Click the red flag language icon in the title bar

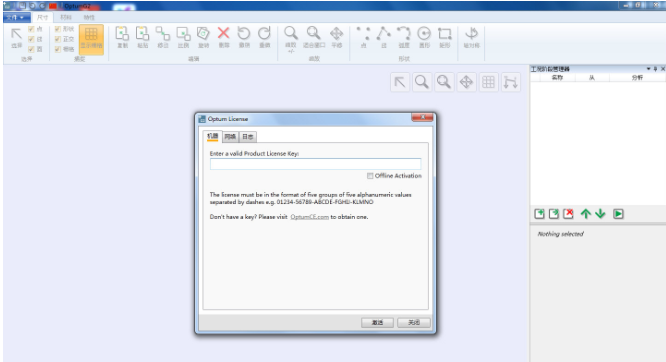53,6
